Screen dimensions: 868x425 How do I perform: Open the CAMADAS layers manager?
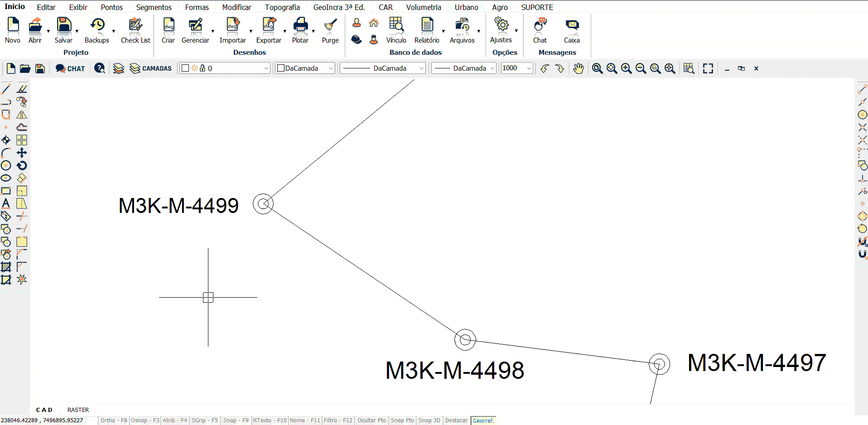pyautogui.click(x=151, y=68)
